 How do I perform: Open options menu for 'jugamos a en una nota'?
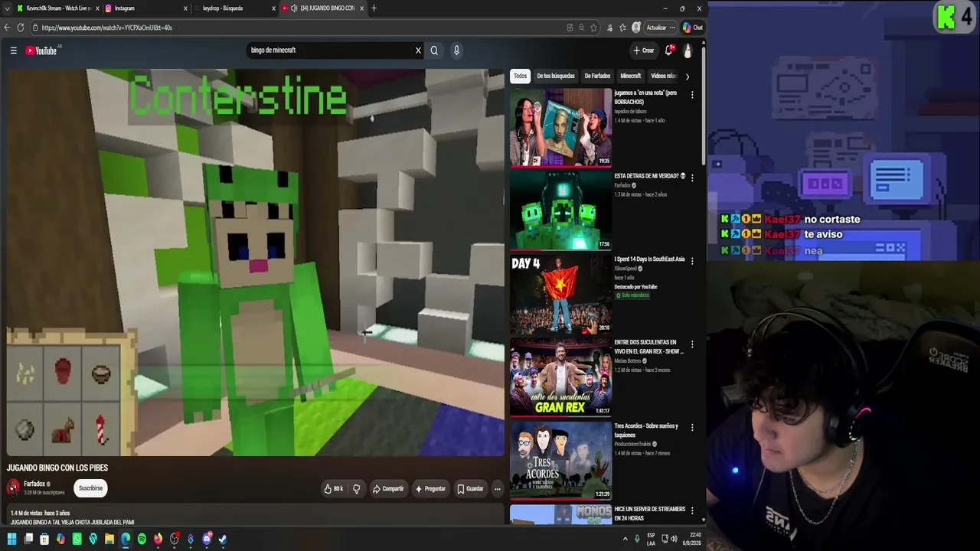(692, 95)
